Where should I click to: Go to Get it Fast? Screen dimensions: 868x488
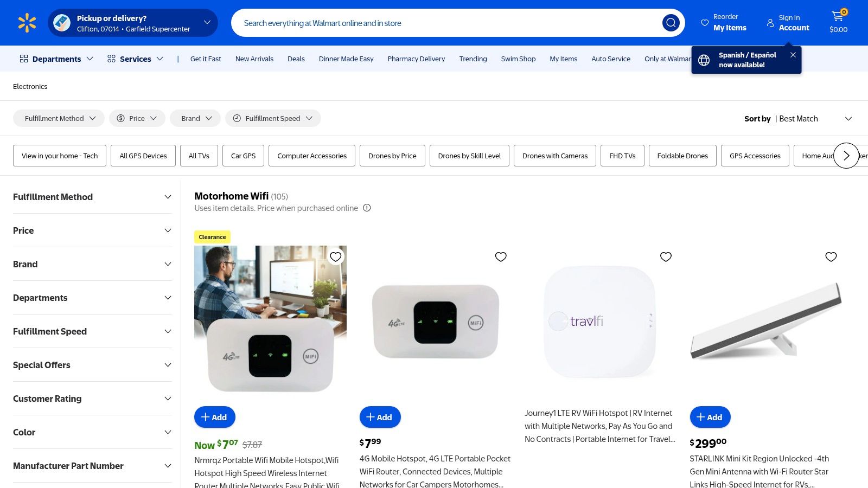[x=206, y=59]
